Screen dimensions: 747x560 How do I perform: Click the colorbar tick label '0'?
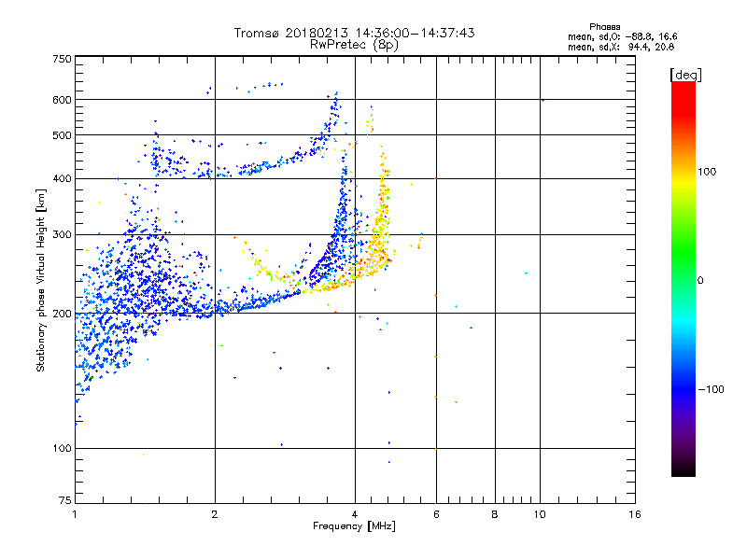[700, 281]
